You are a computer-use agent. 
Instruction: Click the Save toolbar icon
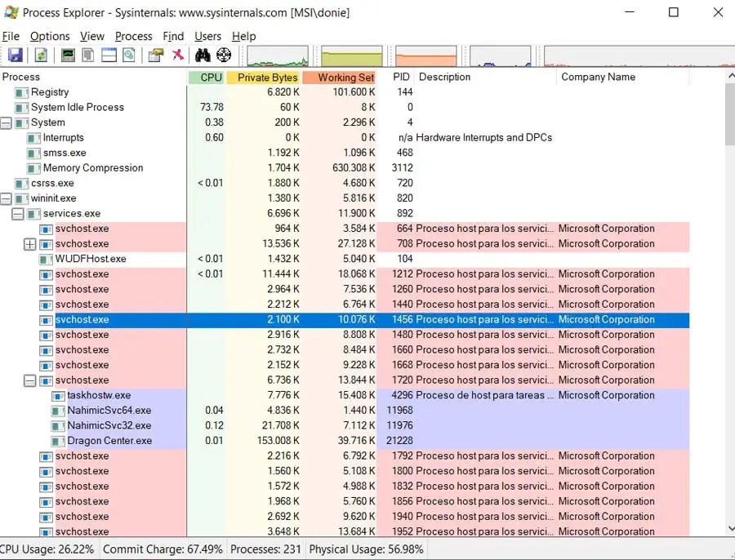[15, 55]
